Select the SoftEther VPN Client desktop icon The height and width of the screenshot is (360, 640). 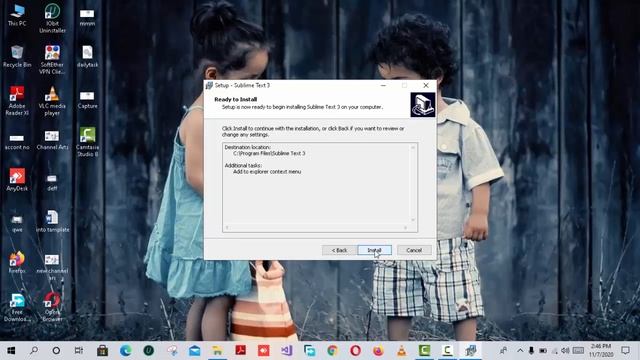(x=52, y=60)
